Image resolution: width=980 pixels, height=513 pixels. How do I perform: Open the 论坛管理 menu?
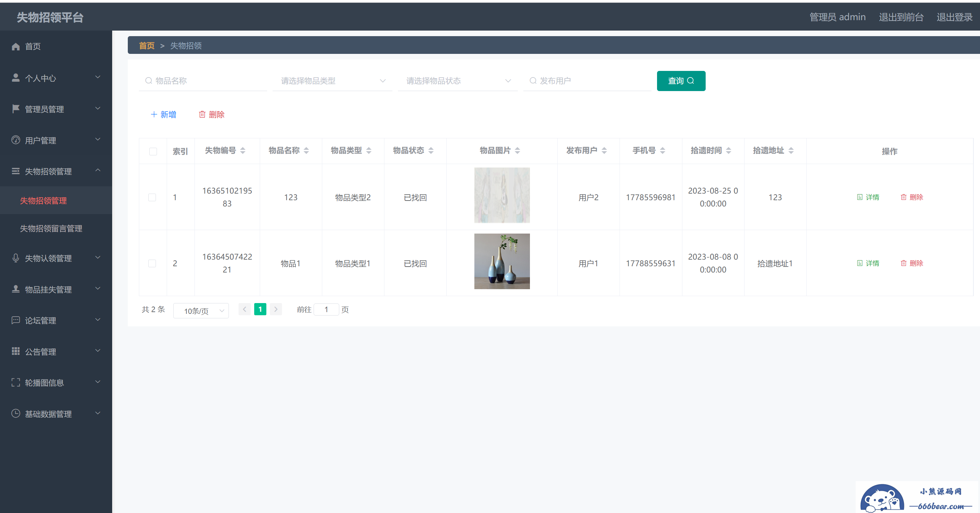[56, 320]
